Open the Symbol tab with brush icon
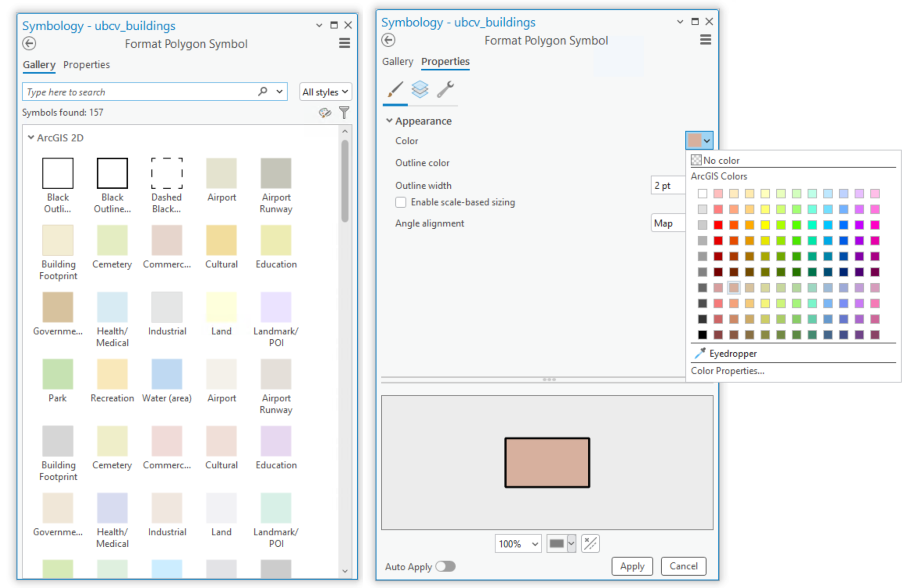Viewport: 908px width, 588px height. [395, 90]
